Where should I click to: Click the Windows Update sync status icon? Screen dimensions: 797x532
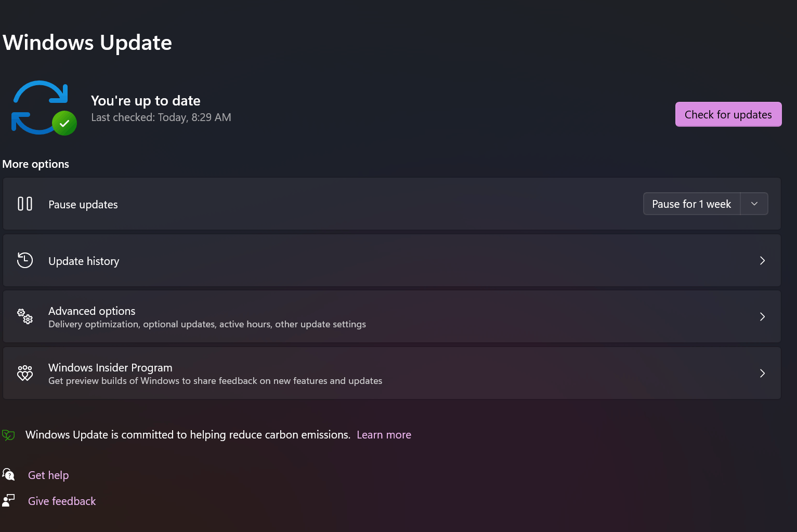pyautogui.click(x=44, y=108)
